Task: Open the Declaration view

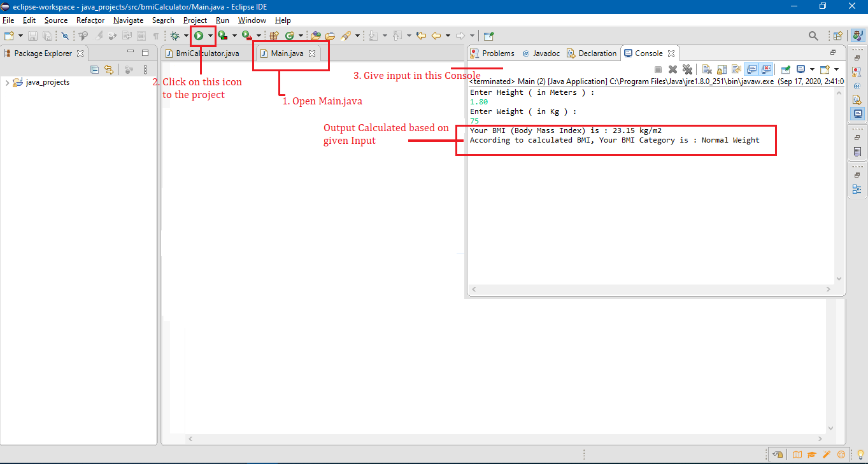Action: click(592, 53)
